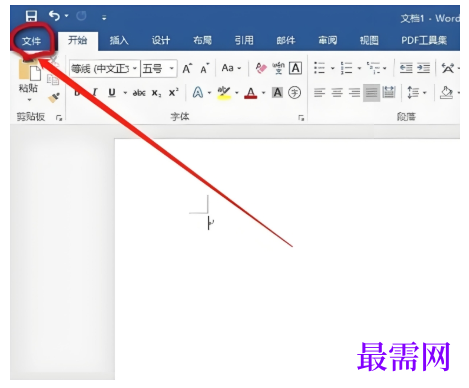The image size is (469, 388).
Task: Click Increase Indent icon
Action: (423, 68)
